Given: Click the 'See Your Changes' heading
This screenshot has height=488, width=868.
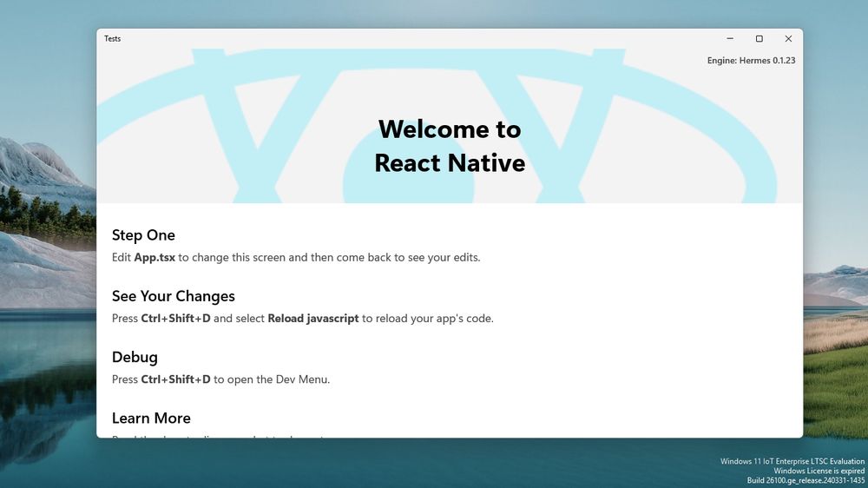Looking at the screenshot, I should coord(174,296).
